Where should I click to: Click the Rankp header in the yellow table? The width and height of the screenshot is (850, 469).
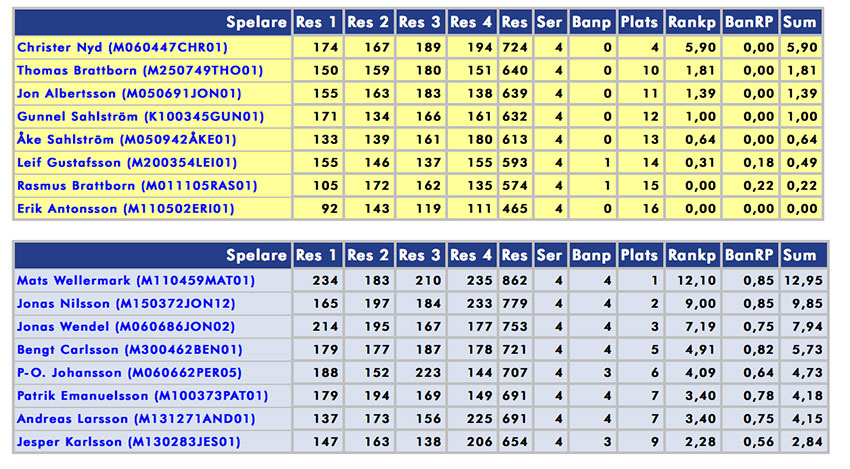[693, 22]
